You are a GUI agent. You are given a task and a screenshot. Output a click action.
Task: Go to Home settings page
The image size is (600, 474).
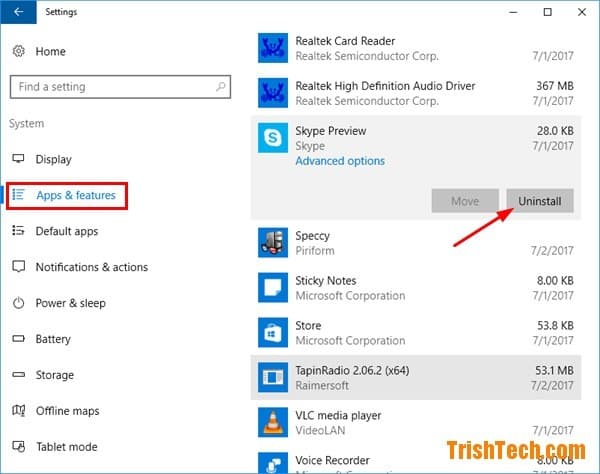51,52
